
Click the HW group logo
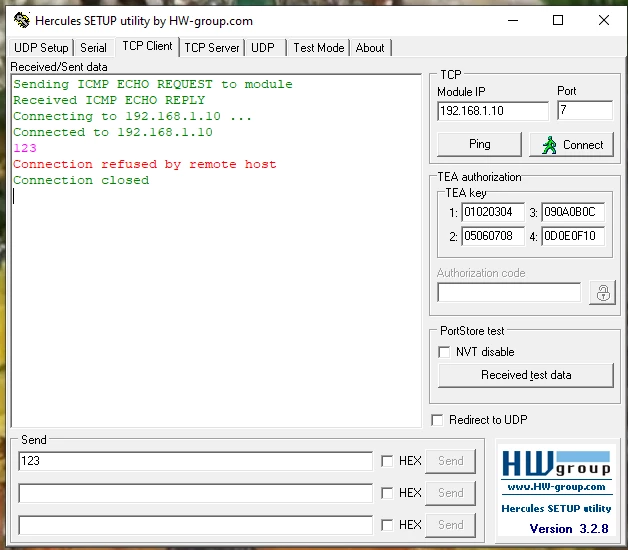pyautogui.click(x=556, y=463)
